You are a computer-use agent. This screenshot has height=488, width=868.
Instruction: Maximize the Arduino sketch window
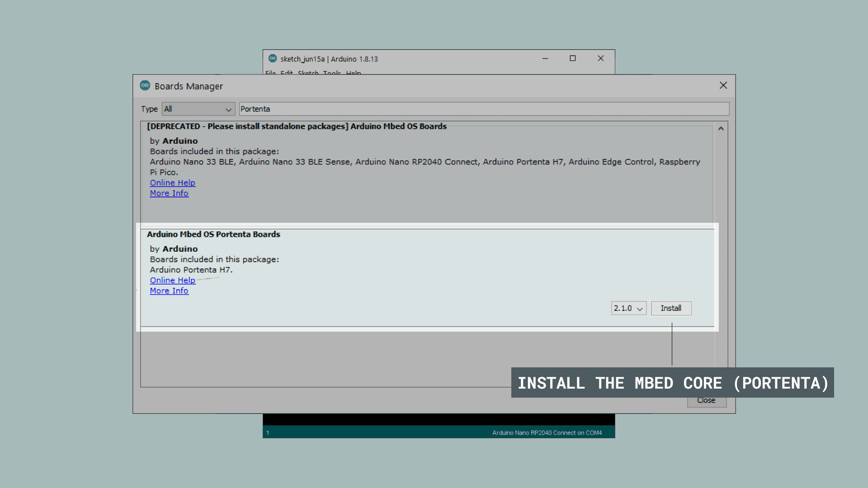573,58
